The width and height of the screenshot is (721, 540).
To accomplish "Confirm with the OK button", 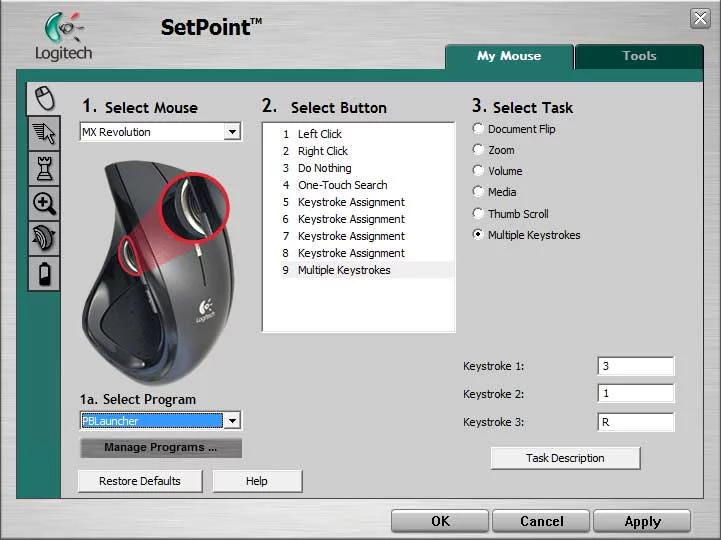I will (440, 521).
